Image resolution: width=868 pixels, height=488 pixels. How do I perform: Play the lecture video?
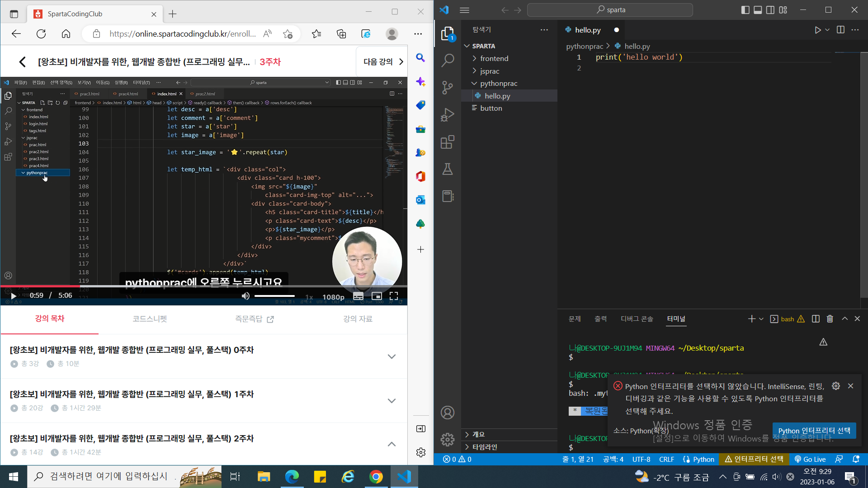coord(14,296)
